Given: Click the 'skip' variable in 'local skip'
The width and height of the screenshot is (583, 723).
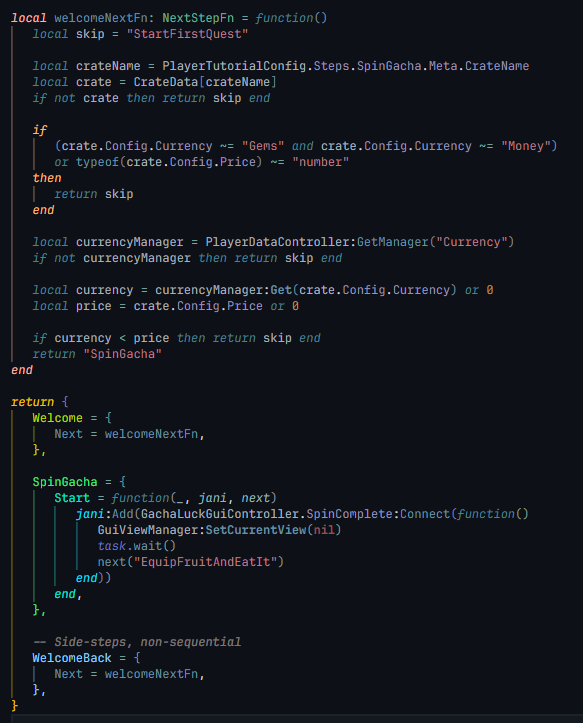Looking at the screenshot, I should (x=90, y=34).
